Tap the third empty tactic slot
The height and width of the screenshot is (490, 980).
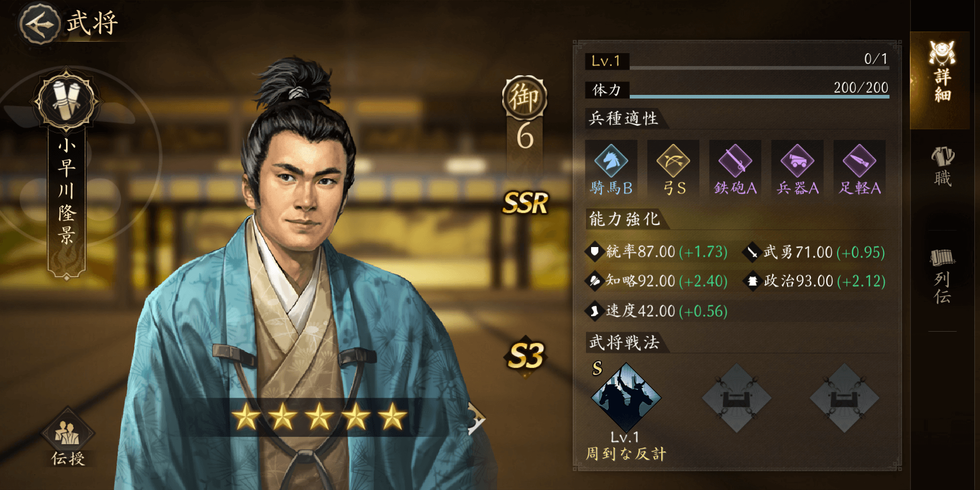(844, 398)
